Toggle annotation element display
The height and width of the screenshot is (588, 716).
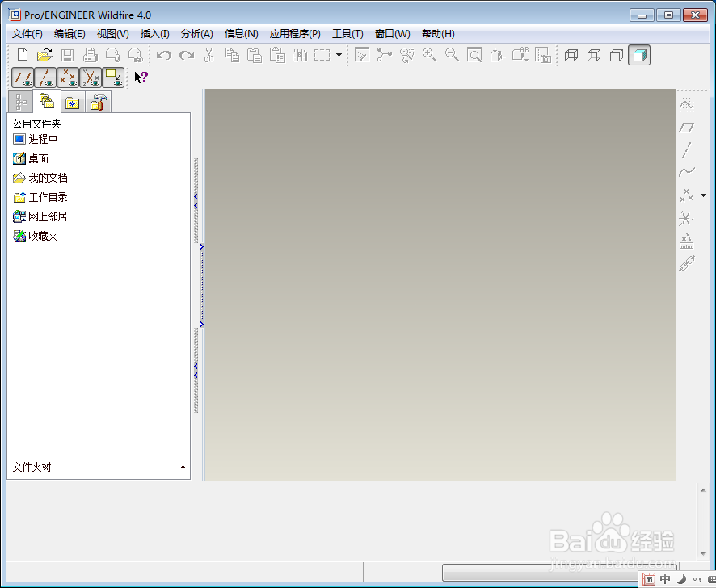pos(113,78)
